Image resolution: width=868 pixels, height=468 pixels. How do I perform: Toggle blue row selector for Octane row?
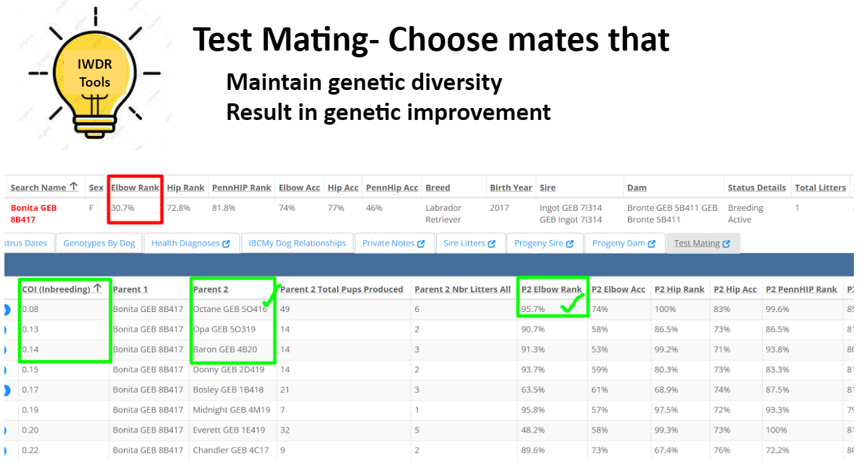7,309
